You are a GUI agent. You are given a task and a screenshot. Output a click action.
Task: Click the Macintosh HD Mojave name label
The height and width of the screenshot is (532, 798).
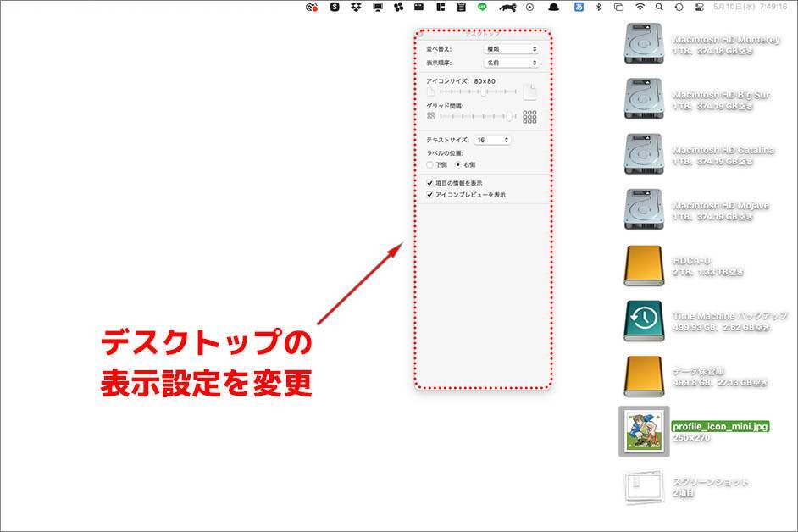[x=720, y=205]
